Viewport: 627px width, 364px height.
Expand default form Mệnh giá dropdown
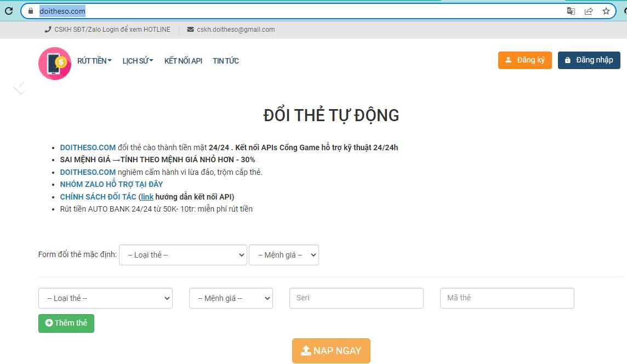(x=283, y=255)
